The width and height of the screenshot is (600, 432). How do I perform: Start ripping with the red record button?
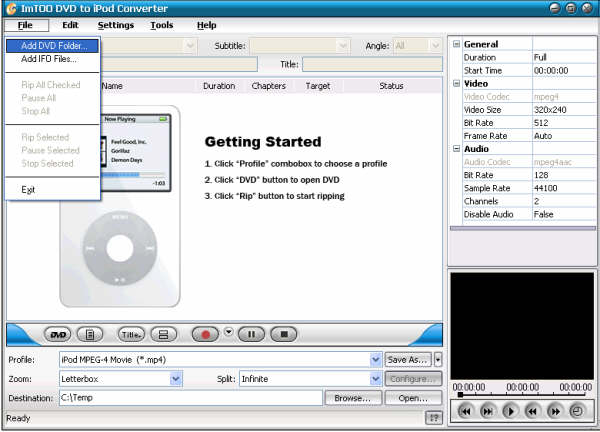pyautogui.click(x=205, y=334)
